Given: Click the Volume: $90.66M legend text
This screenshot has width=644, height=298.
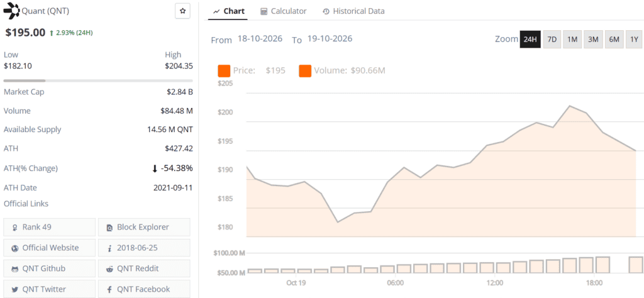Looking at the screenshot, I should [x=350, y=70].
